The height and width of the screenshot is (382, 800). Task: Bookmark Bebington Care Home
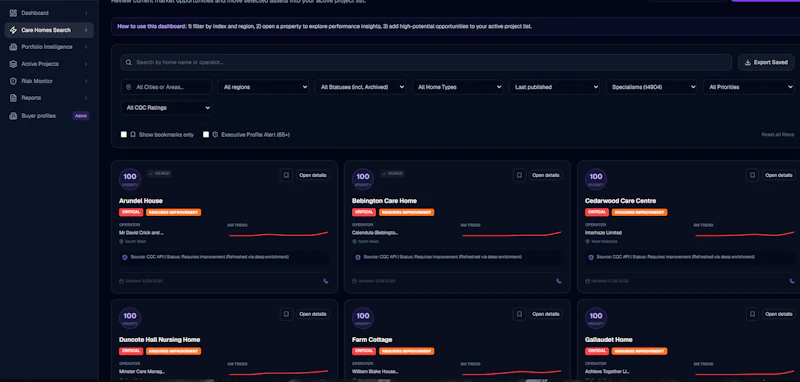[x=519, y=175]
